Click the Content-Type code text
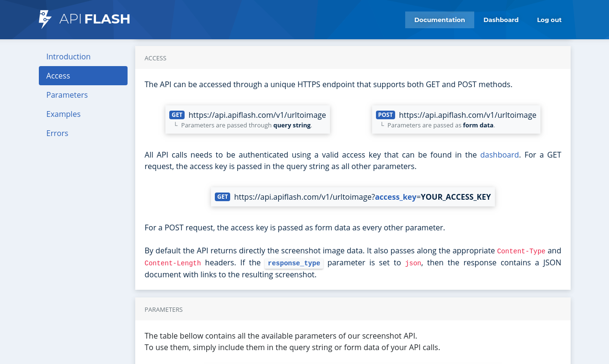This screenshot has width=609, height=364. point(521,251)
